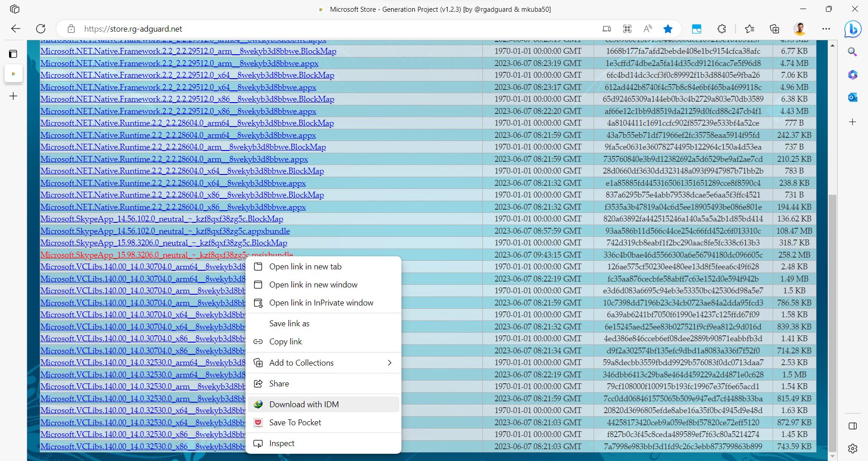Edit favorite star for this page
Image resolution: width=868 pixels, height=461 pixels.
click(668, 29)
